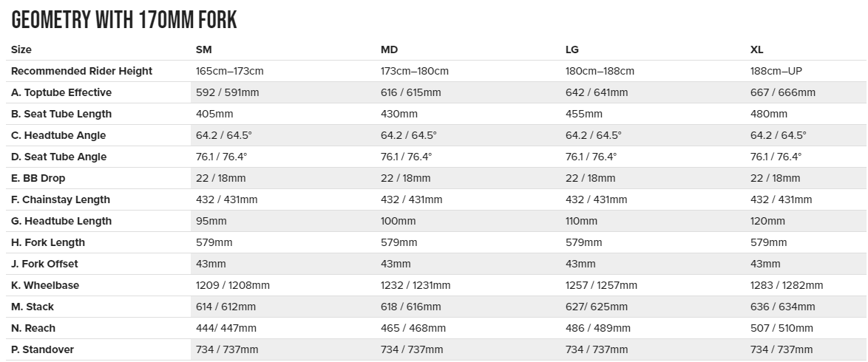868x362 pixels.
Task: Click the P. Standover row label
Action: tap(43, 349)
